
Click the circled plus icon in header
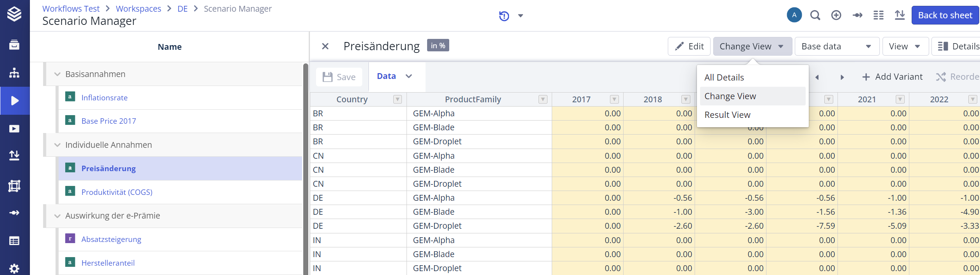(836, 16)
